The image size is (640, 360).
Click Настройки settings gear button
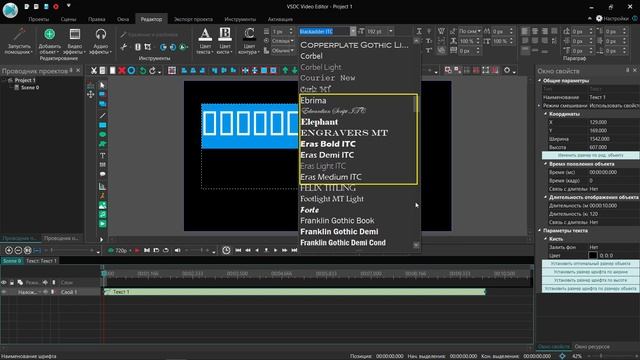611,18
